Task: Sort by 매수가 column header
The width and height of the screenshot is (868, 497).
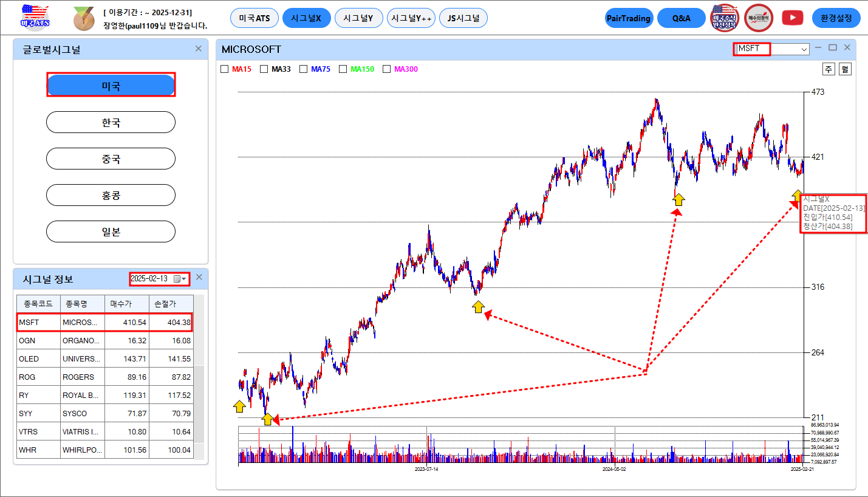Action: pyautogui.click(x=126, y=304)
